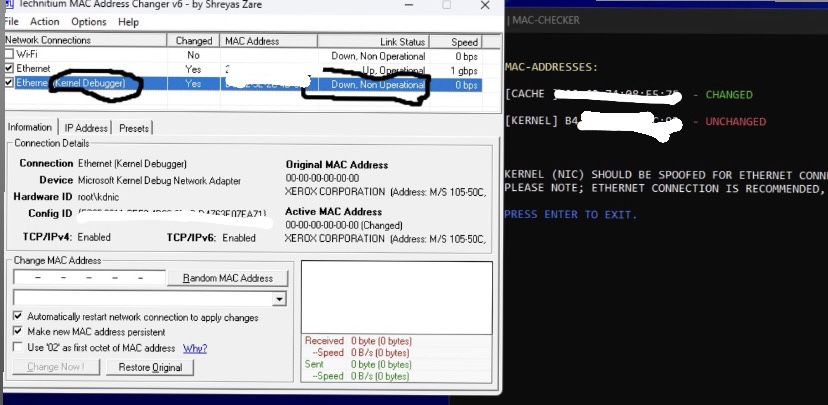Open the Action menu
This screenshot has width=828, height=405.
coord(44,22)
